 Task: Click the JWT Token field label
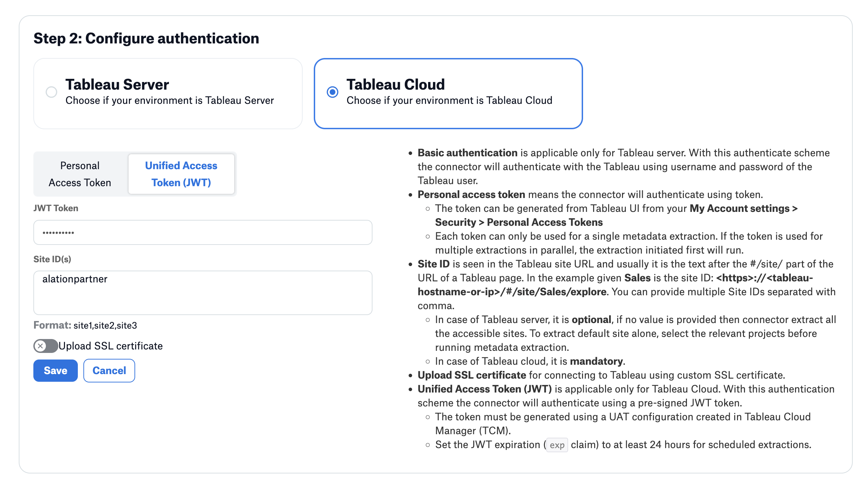(x=56, y=208)
